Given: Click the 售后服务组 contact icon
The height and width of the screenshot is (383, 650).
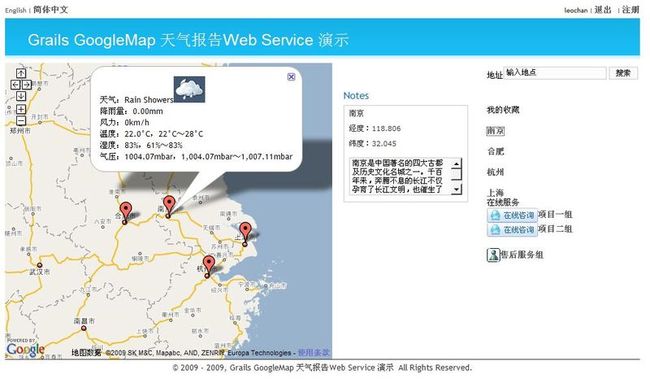Looking at the screenshot, I should click(x=493, y=255).
